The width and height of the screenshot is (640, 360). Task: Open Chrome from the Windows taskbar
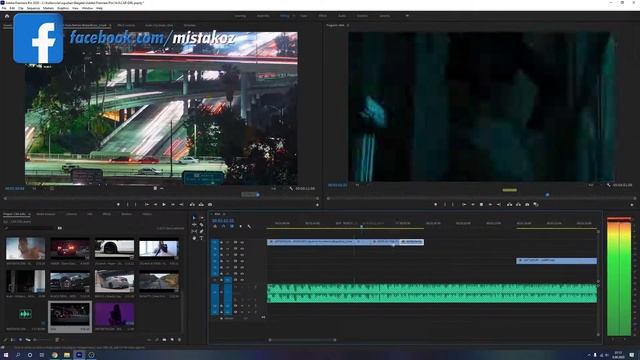(x=54, y=355)
